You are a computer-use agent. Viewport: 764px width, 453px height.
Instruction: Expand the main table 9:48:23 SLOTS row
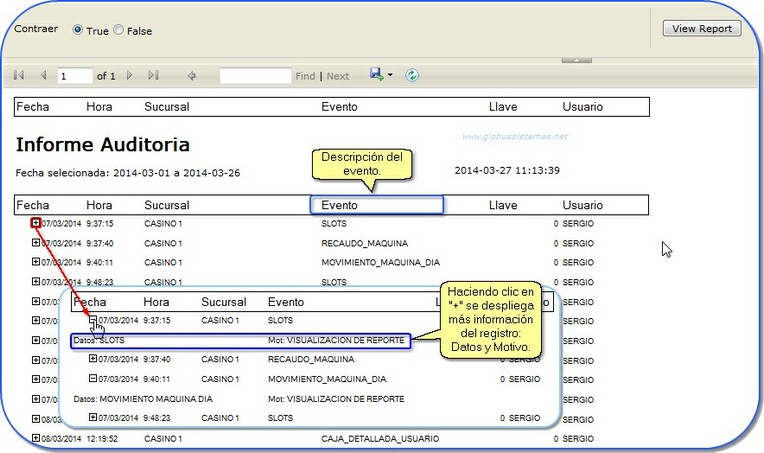tap(36, 281)
